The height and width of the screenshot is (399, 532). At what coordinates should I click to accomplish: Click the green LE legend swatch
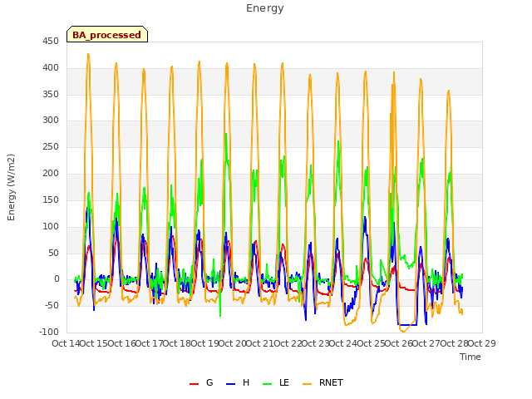click(x=268, y=384)
